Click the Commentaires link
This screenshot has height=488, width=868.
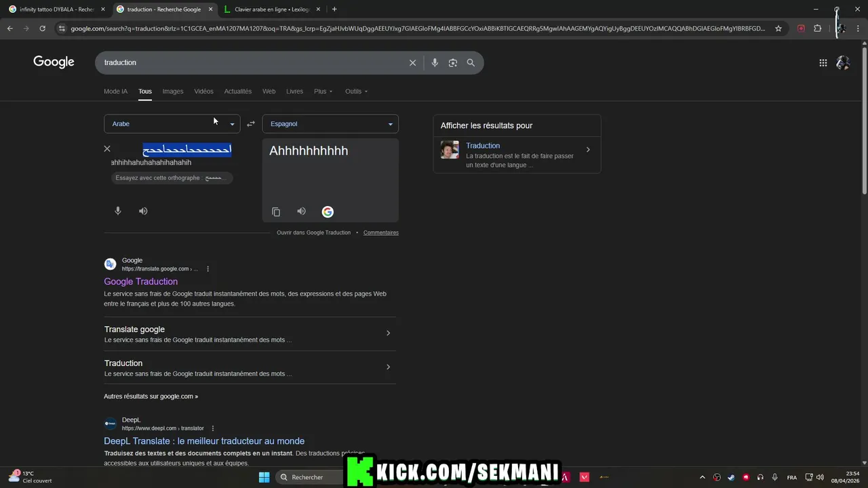(x=381, y=232)
